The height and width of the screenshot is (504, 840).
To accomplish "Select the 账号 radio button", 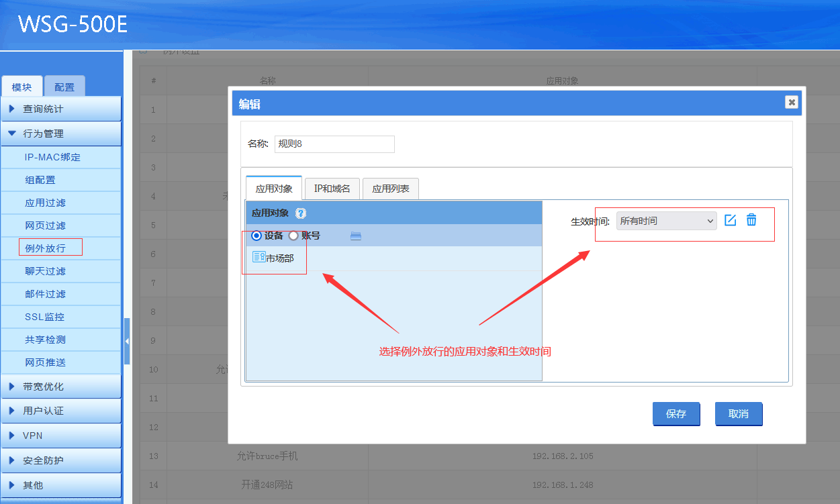I will 293,236.
